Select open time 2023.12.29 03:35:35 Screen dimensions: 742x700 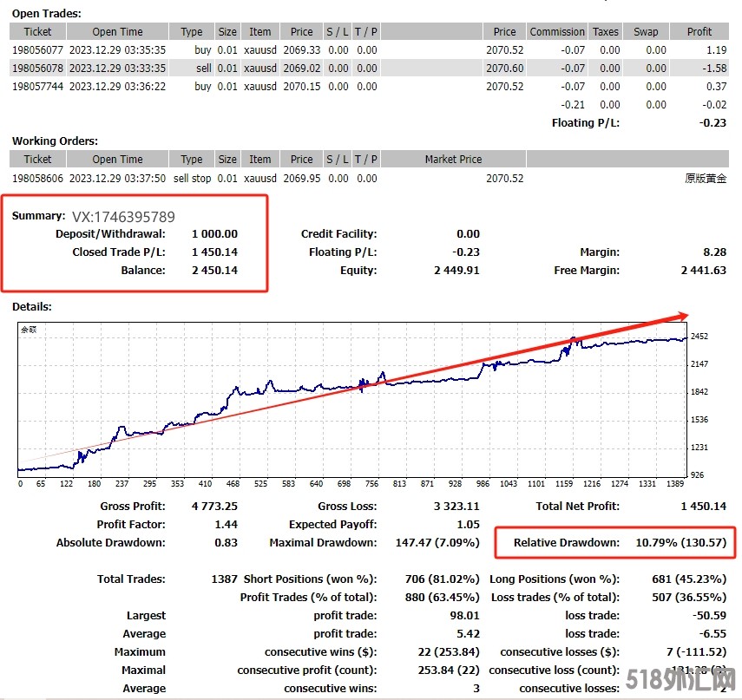pos(117,50)
